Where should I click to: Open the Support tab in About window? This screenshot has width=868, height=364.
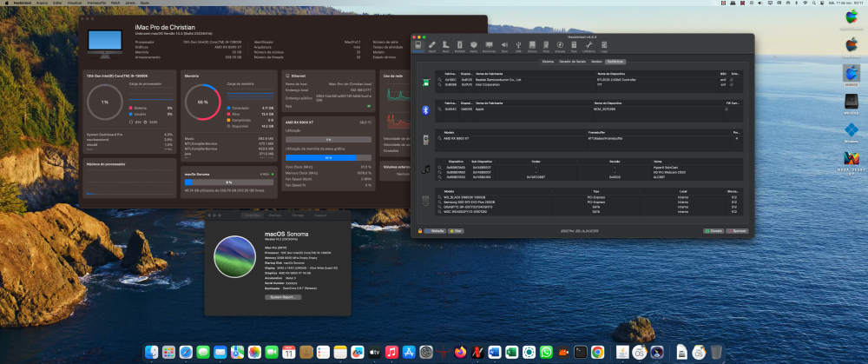pyautogui.click(x=320, y=215)
